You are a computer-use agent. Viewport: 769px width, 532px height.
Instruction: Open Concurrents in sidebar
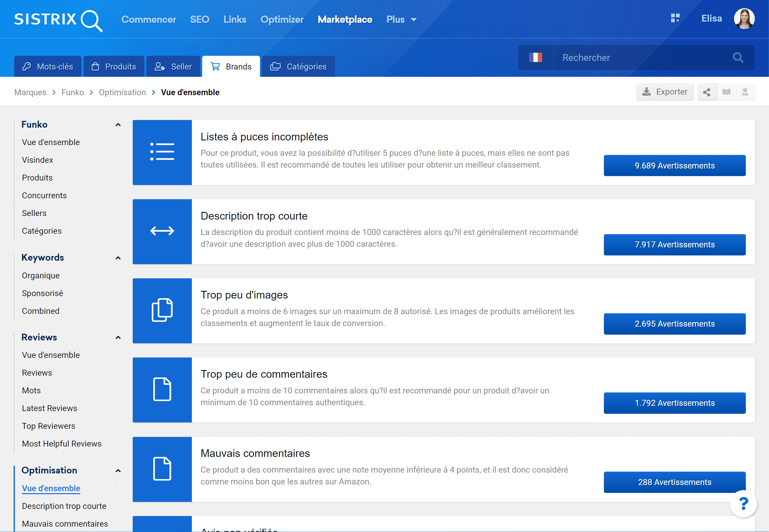(x=44, y=195)
